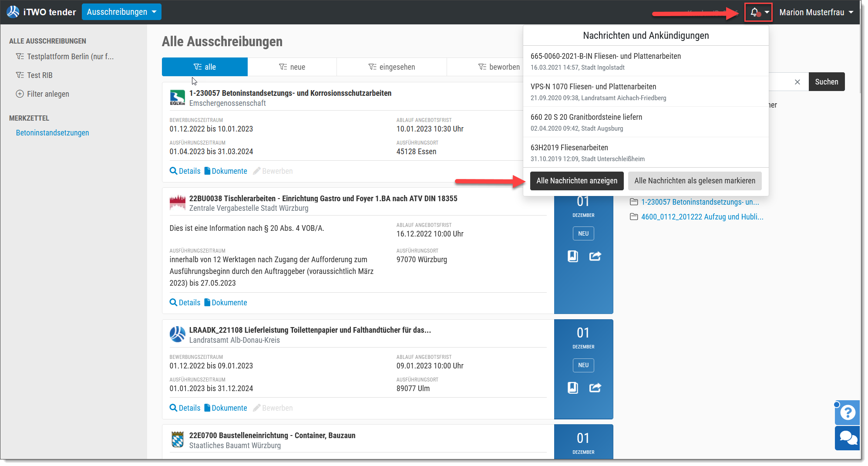Select the Testplattform Berlin filter
Viewport: 868px width, 466px height.
[x=65, y=57]
